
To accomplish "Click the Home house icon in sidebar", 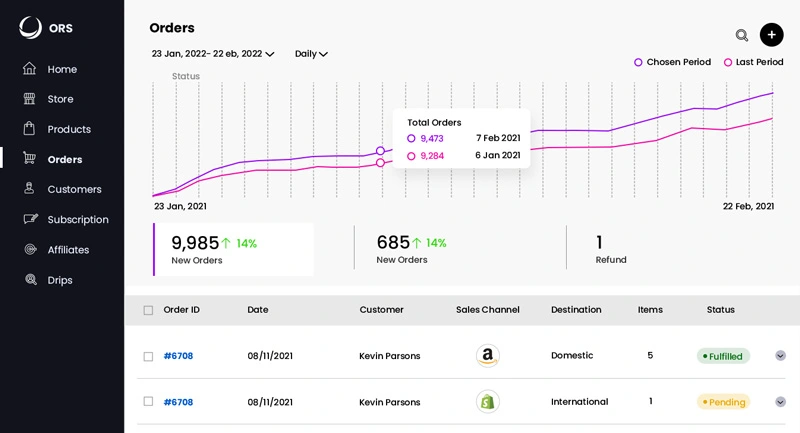I will pos(30,69).
